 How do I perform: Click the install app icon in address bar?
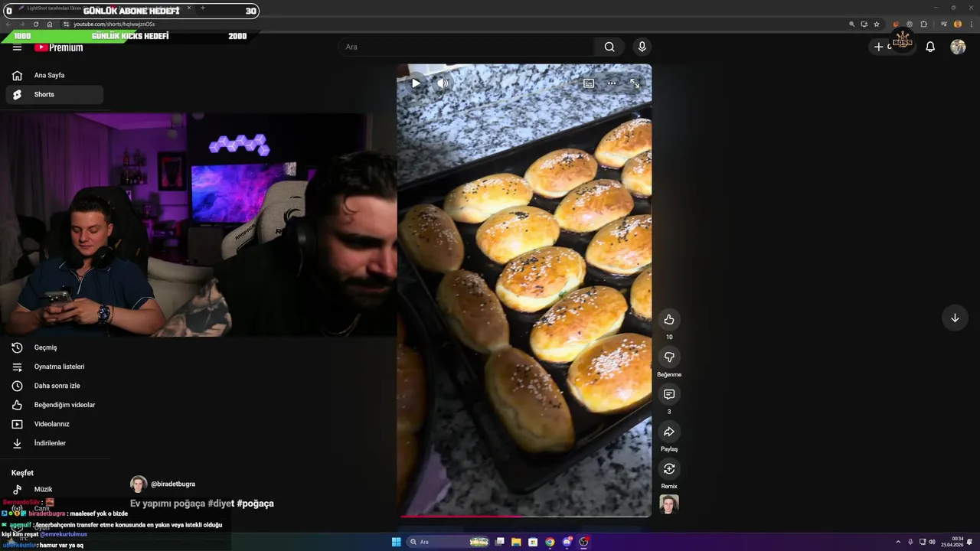click(x=864, y=24)
